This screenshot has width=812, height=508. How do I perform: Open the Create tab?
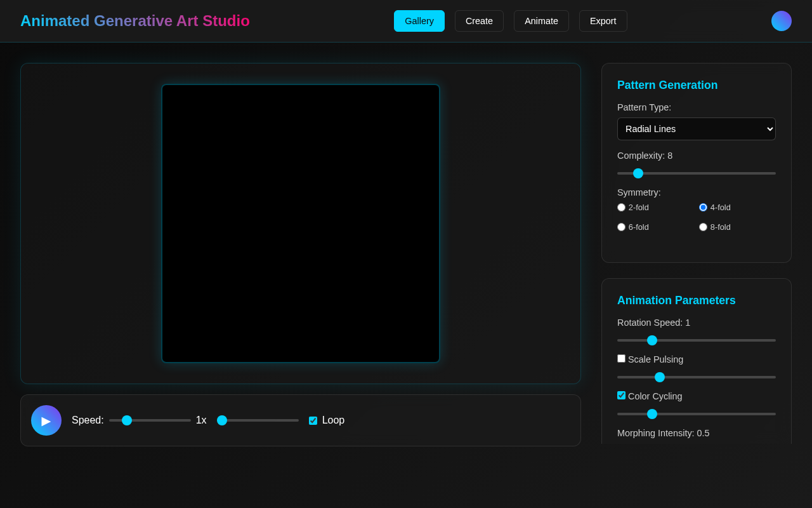point(479,20)
